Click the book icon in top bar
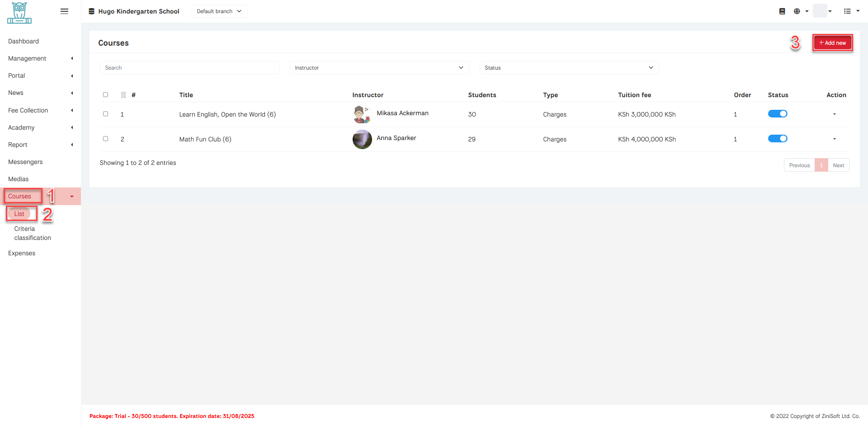This screenshot has height=427, width=868. click(782, 11)
